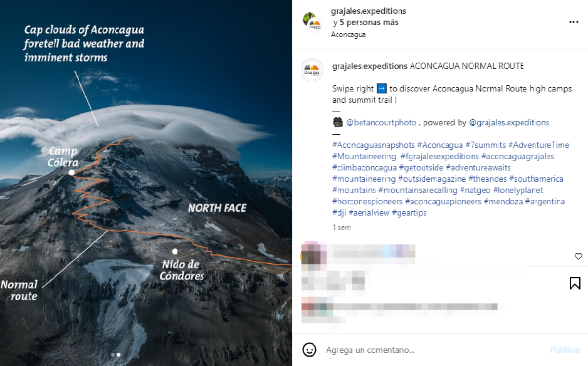
Task: Open @grajales.expeditions mention in caption
Action: pos(509,123)
